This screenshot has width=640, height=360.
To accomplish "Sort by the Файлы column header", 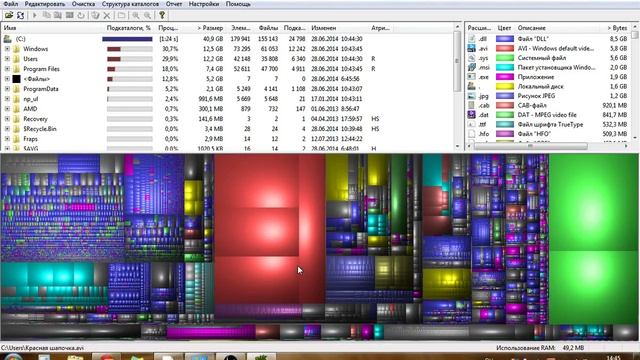I will click(268, 28).
